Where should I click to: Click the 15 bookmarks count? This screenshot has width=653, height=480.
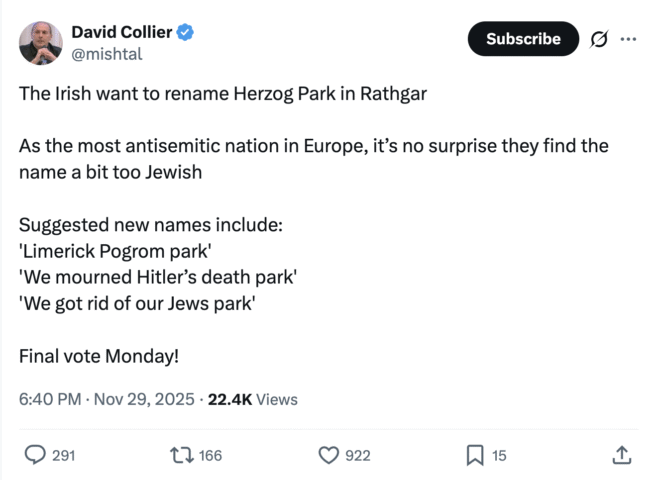(499, 455)
